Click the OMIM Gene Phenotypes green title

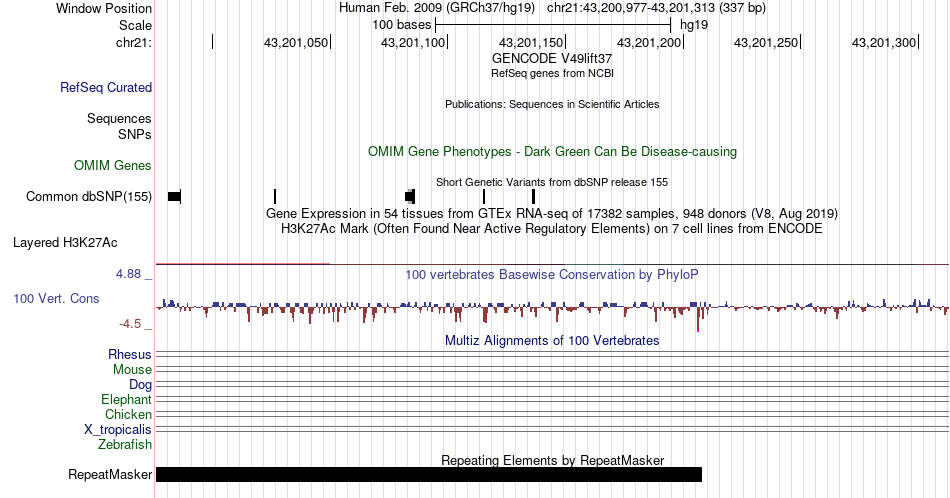[x=552, y=151]
